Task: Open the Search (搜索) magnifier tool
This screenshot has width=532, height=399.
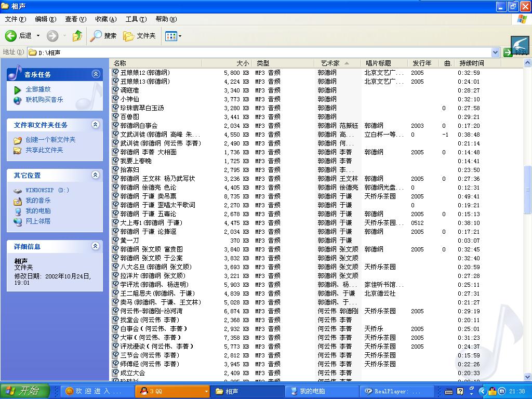Action: 103,36
